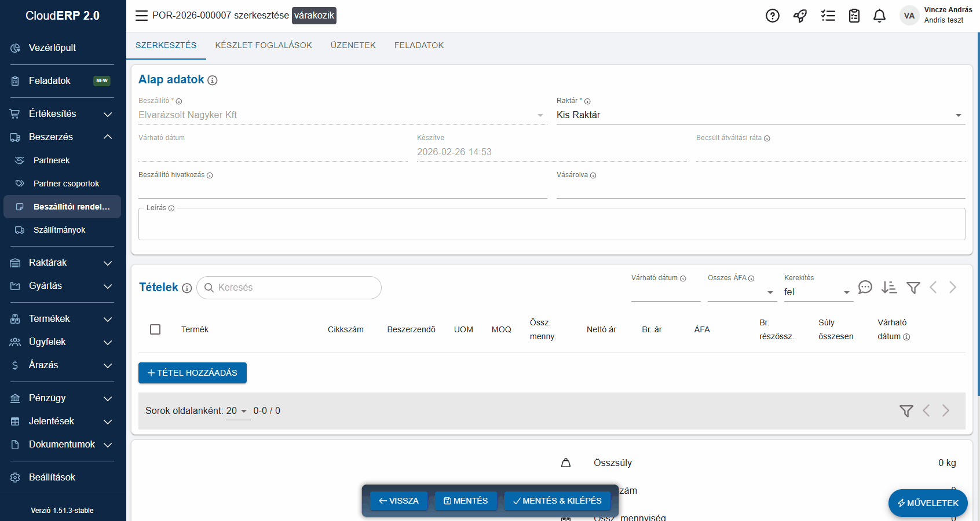This screenshot has width=980, height=521.
Task: Change rows per page dropdown value 20
Action: pos(237,411)
